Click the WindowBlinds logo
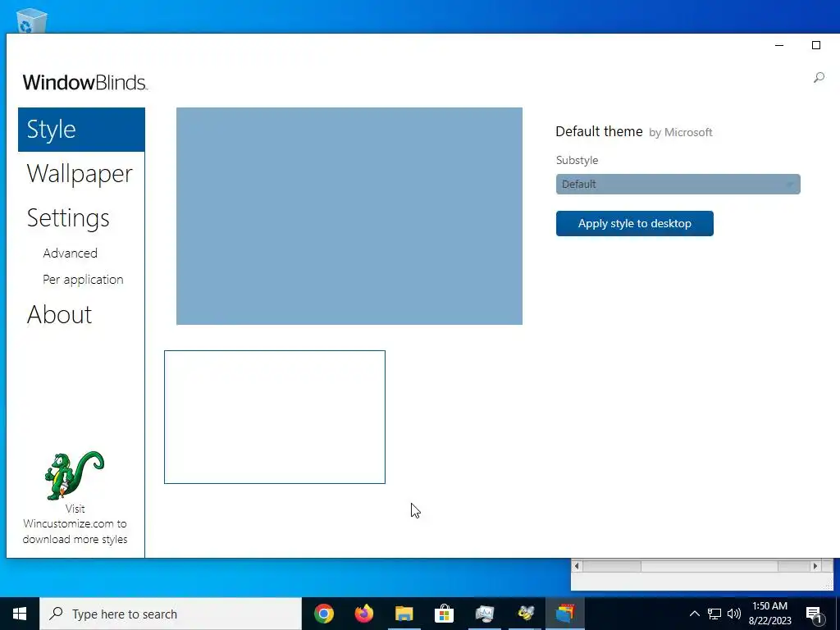840x630 pixels. pos(84,83)
